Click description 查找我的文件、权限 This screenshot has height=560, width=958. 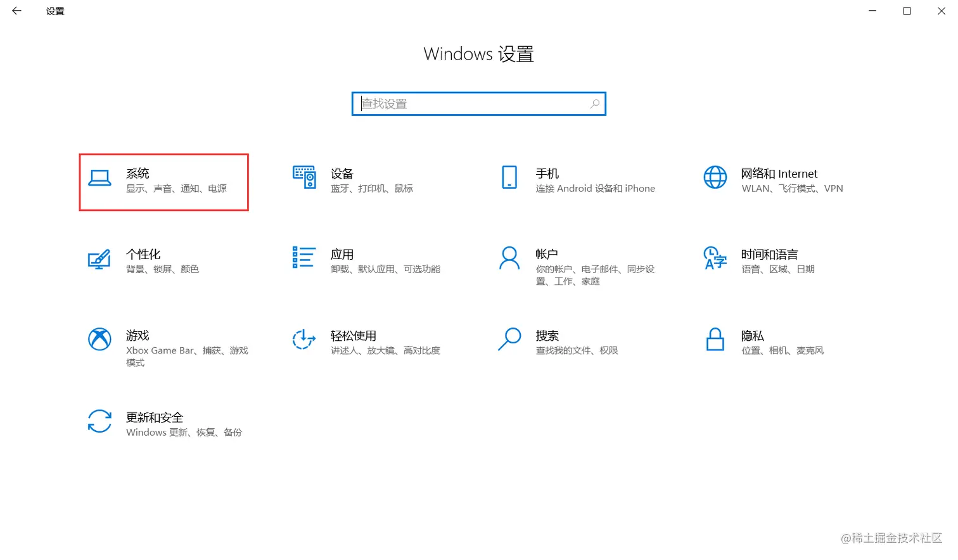tap(577, 350)
